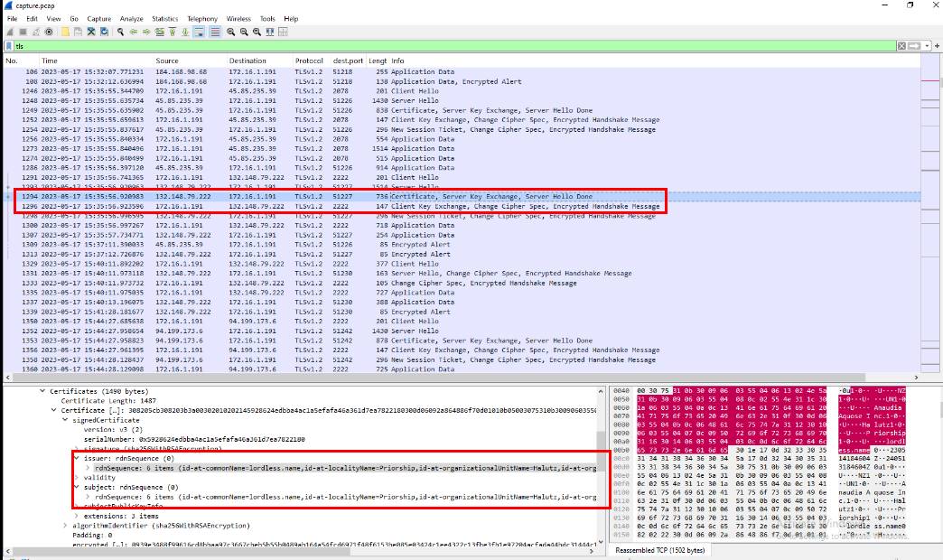Click the open capture file folder icon
The height and width of the screenshot is (560, 943).
coord(66,32)
